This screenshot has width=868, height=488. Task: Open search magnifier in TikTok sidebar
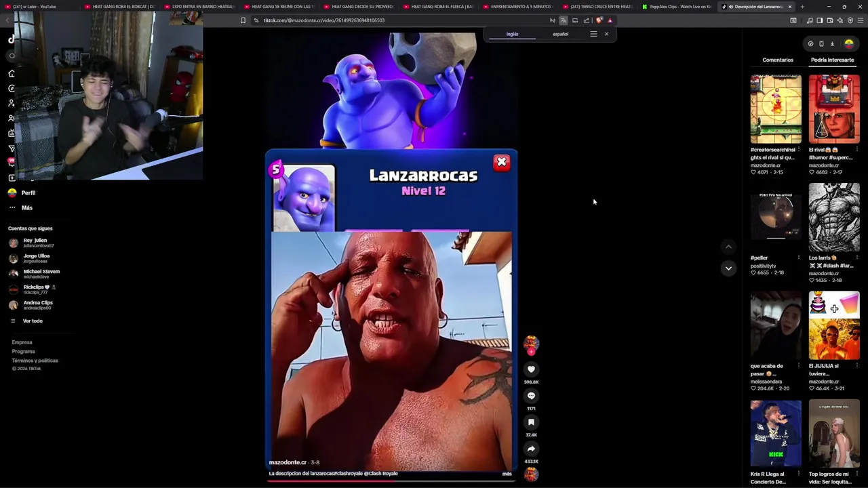point(12,56)
